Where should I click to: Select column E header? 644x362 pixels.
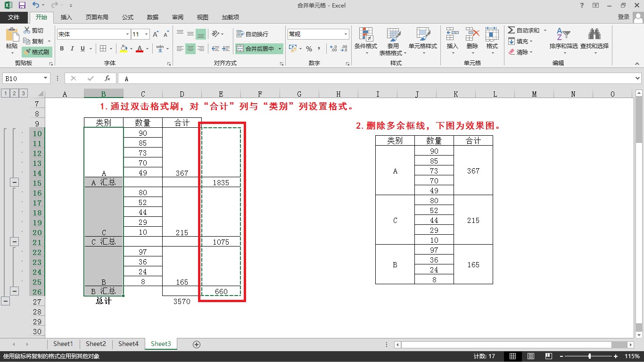coord(221,94)
